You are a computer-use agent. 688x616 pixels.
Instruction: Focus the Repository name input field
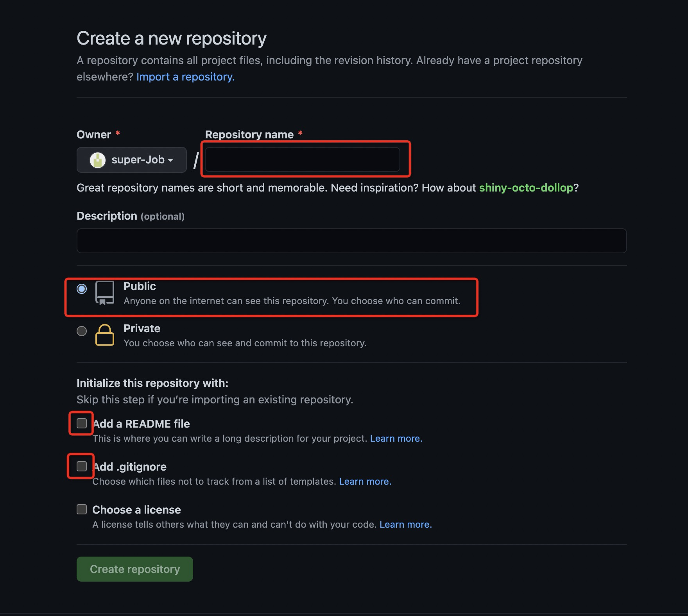click(303, 159)
